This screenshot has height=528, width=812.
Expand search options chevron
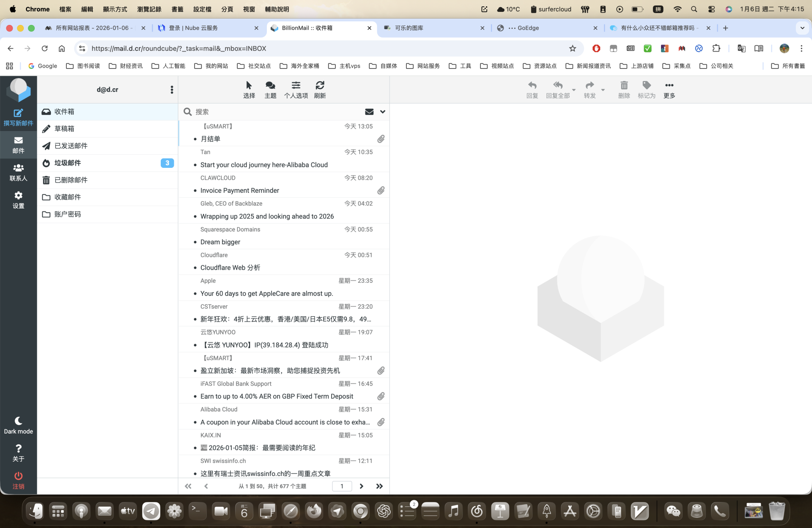tap(383, 112)
